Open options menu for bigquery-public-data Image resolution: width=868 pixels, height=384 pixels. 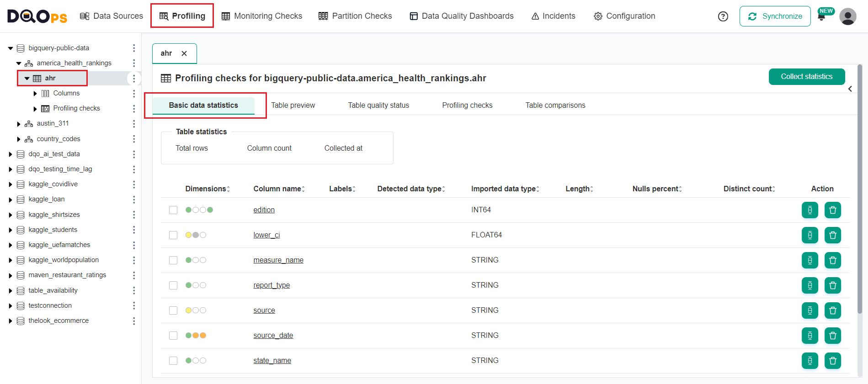pos(134,48)
